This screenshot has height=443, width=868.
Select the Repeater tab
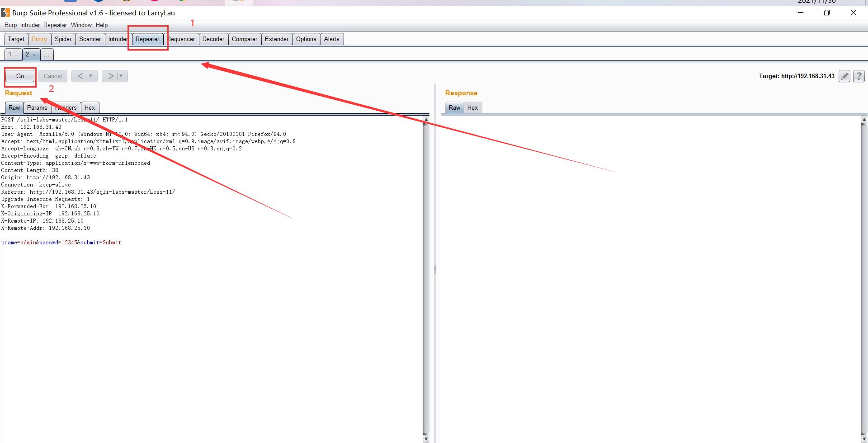[x=147, y=39]
